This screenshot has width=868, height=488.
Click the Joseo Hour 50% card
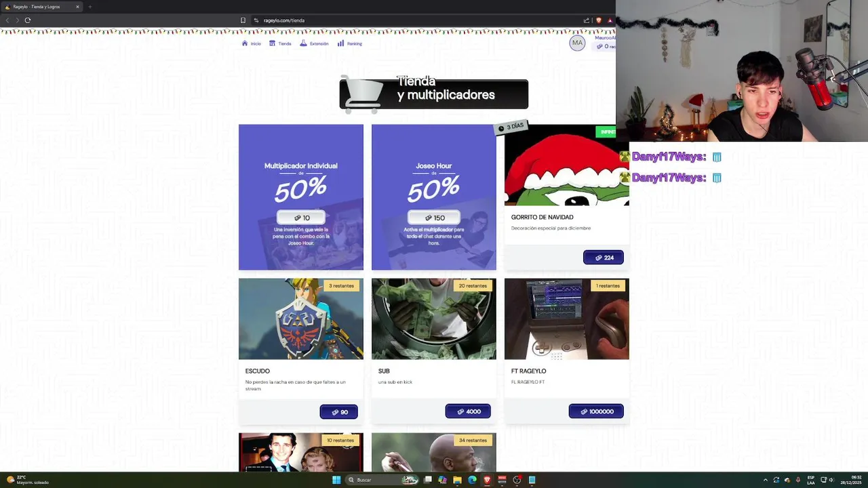tap(434, 197)
